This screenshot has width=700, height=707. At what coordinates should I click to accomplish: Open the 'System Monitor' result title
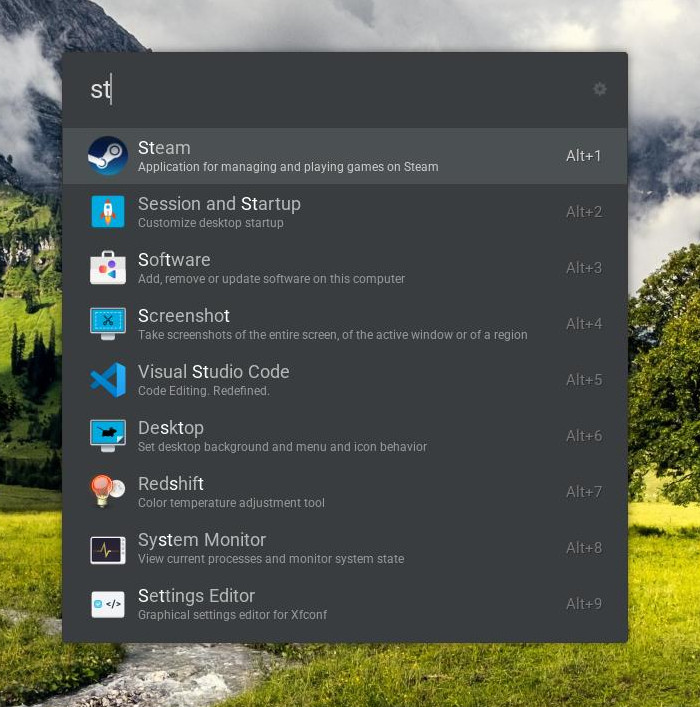click(202, 540)
